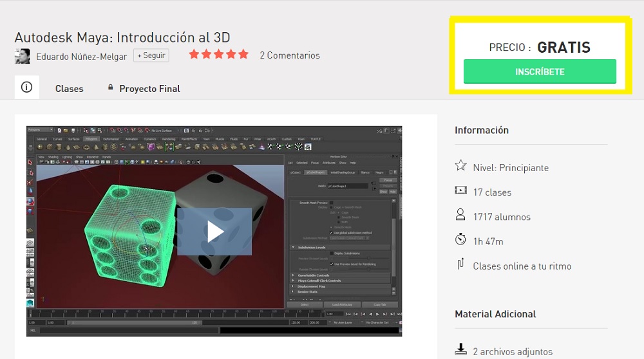Open the info tab with the circled i icon
The height and width of the screenshot is (359, 644).
(x=26, y=87)
